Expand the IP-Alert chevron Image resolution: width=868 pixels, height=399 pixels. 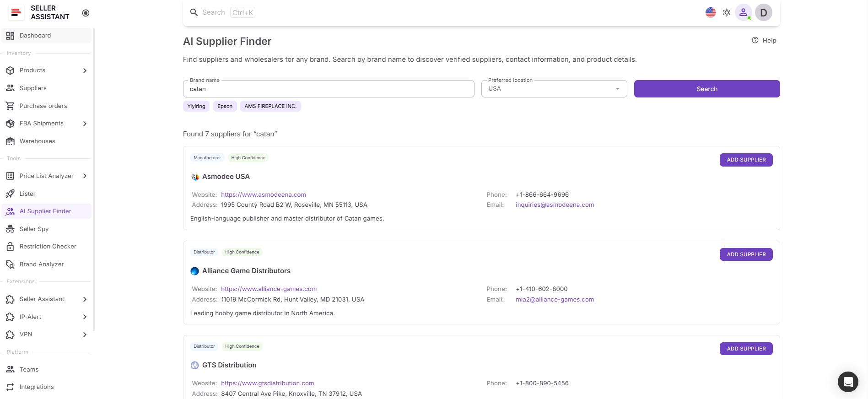tap(85, 317)
